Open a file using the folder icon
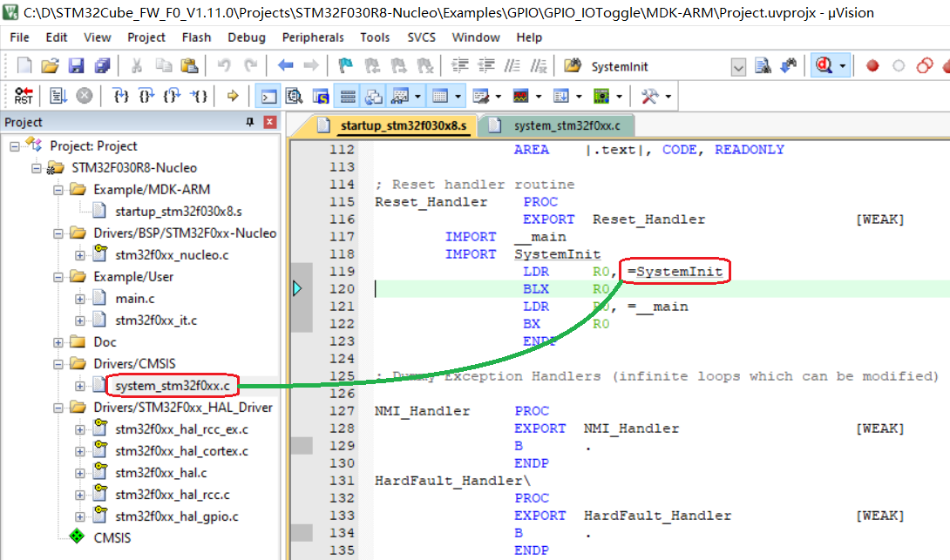Viewport: 950px width, 560px height. pyautogui.click(x=51, y=65)
